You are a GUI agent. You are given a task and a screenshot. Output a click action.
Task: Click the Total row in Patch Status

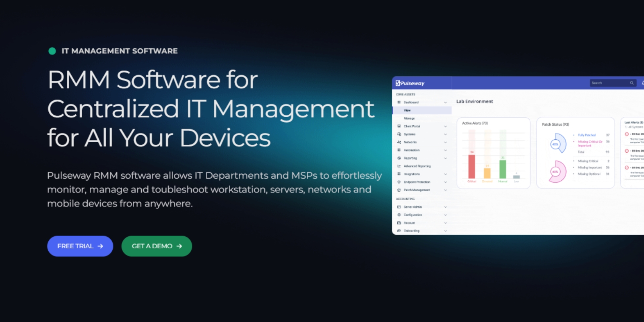593,152
